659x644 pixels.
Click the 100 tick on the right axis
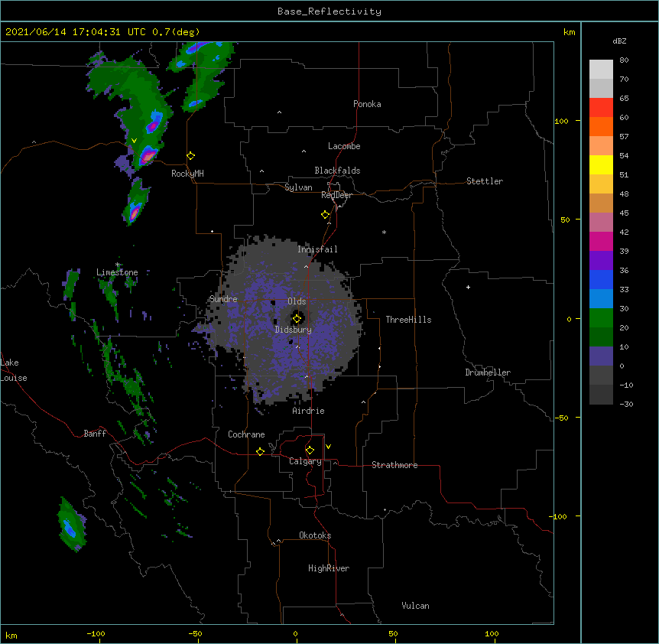(x=561, y=121)
